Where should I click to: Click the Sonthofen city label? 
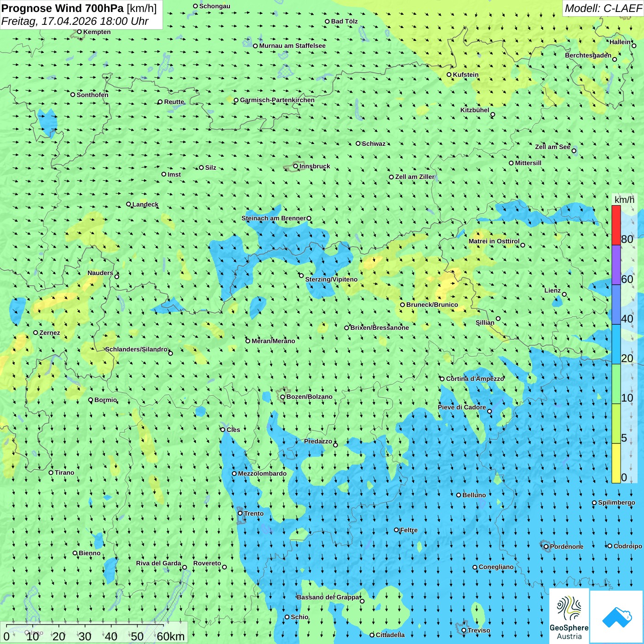point(92,95)
